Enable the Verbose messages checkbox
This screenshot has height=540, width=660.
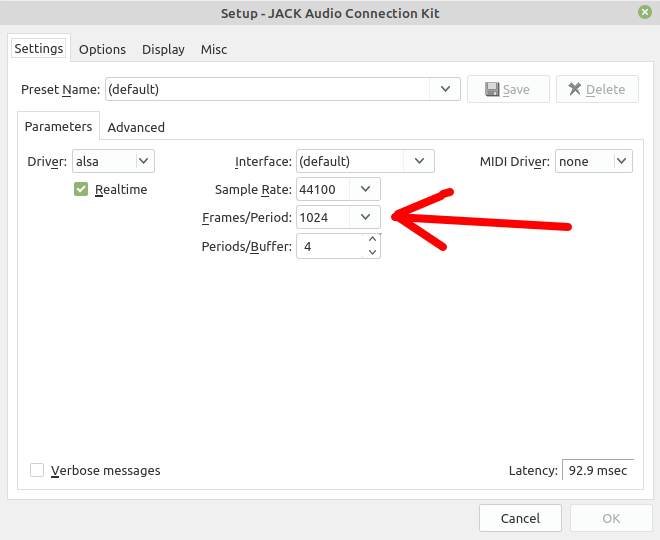click(37, 470)
